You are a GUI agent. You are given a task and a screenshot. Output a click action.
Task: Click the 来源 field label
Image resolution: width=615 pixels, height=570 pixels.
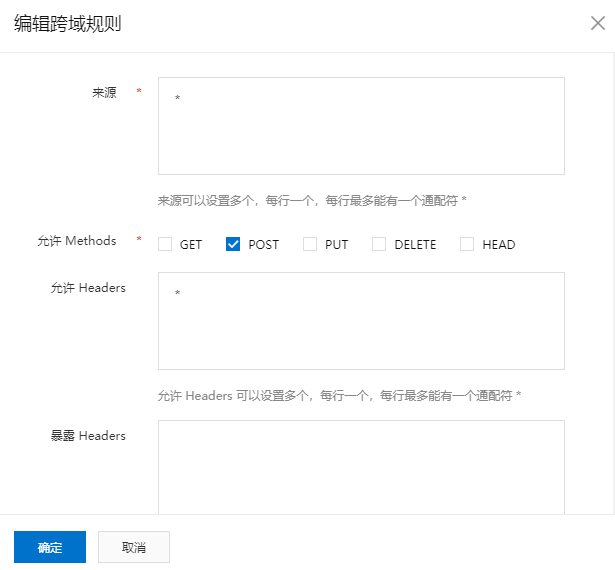tap(104, 93)
